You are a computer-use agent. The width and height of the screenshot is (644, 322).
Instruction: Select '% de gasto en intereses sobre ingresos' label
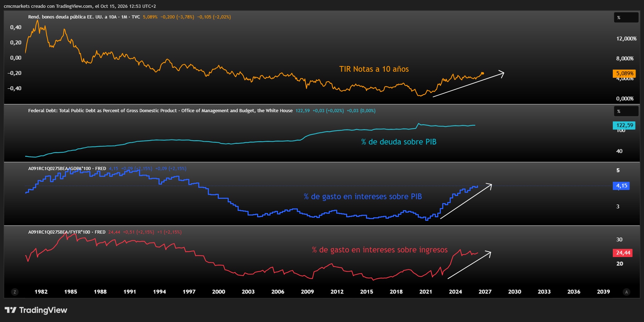[x=380, y=250]
